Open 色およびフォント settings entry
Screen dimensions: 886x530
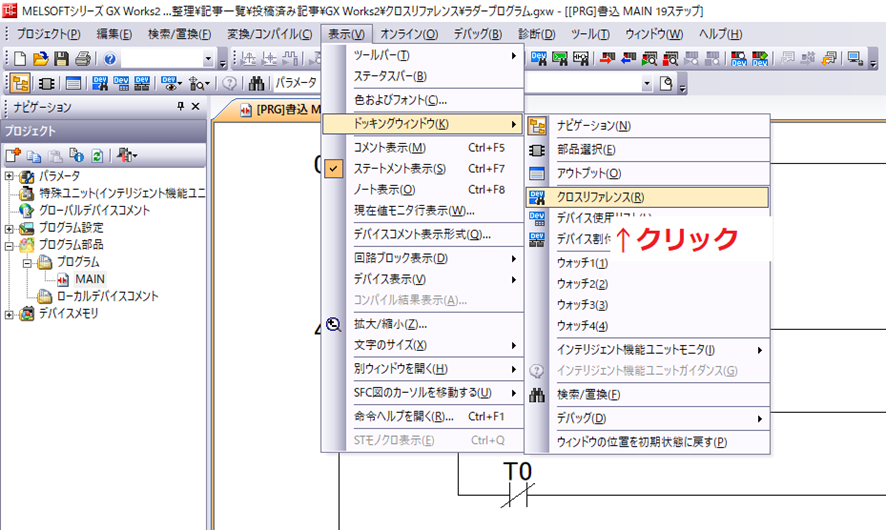[423, 100]
